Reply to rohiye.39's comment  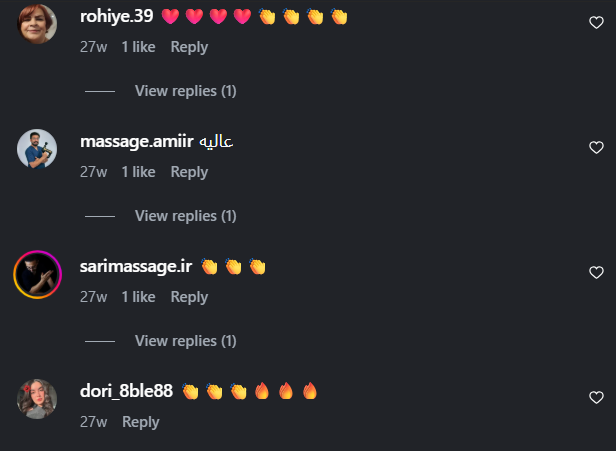[x=189, y=47]
